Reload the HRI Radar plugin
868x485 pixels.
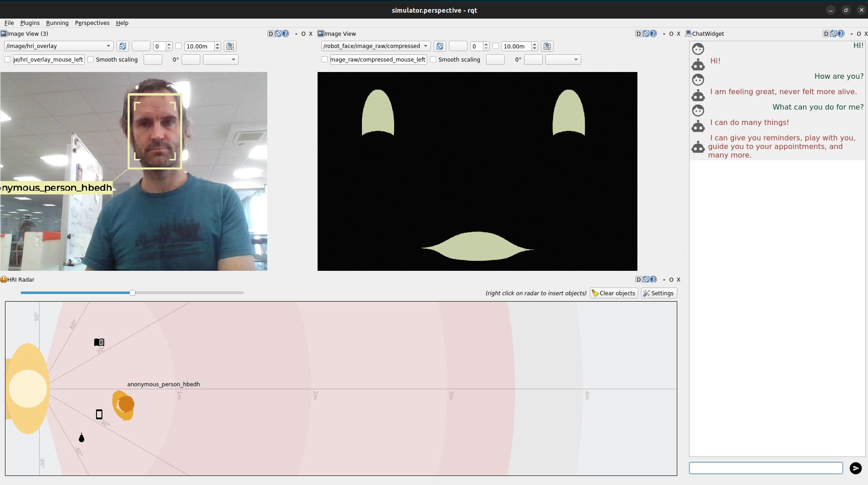point(646,279)
